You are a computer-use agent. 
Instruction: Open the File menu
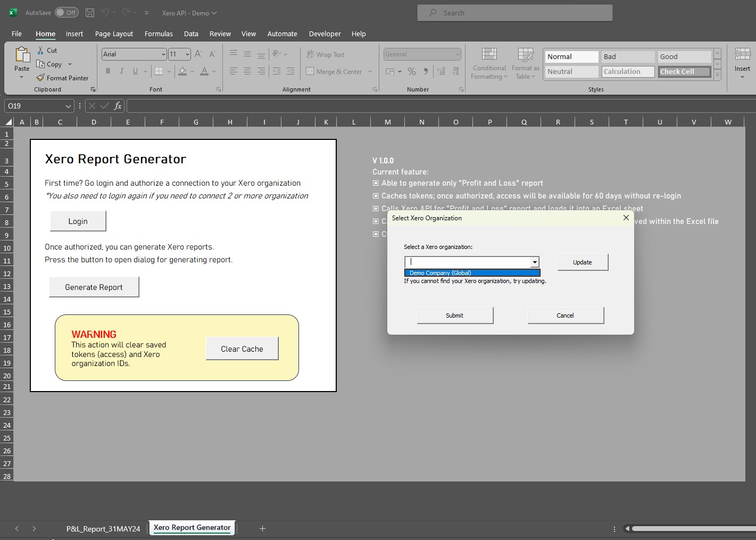(16, 34)
